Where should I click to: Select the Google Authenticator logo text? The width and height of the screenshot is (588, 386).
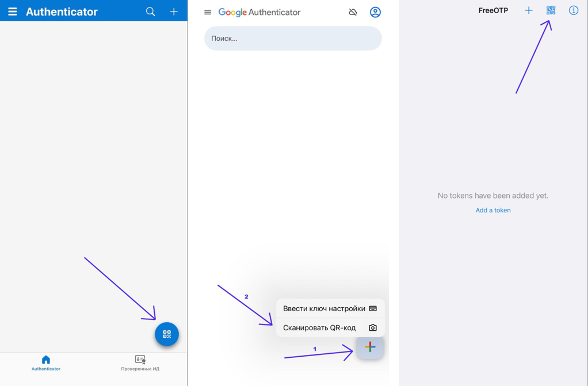click(x=259, y=13)
